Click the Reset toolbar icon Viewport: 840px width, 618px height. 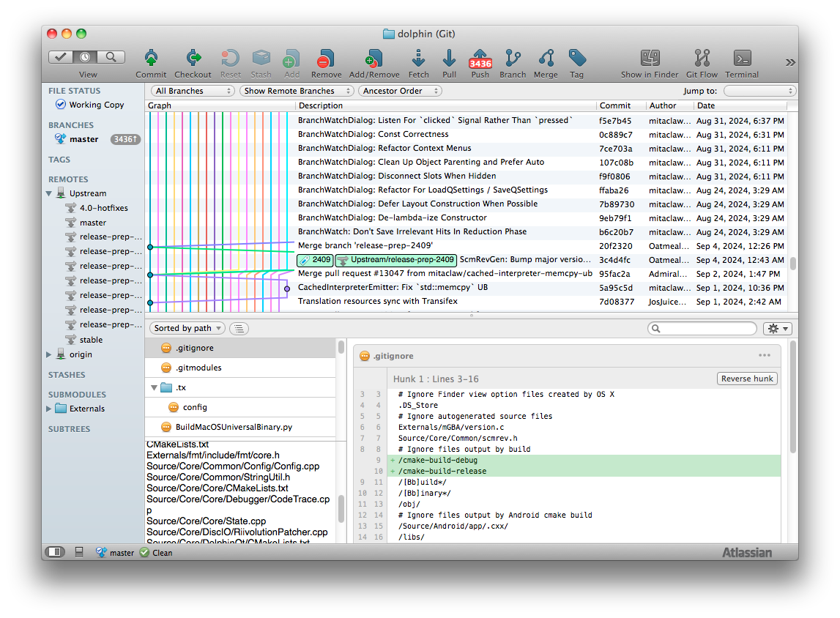pyautogui.click(x=231, y=59)
